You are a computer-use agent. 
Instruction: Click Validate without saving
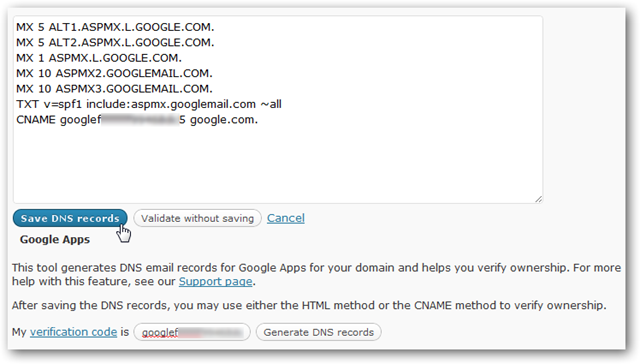click(x=197, y=218)
